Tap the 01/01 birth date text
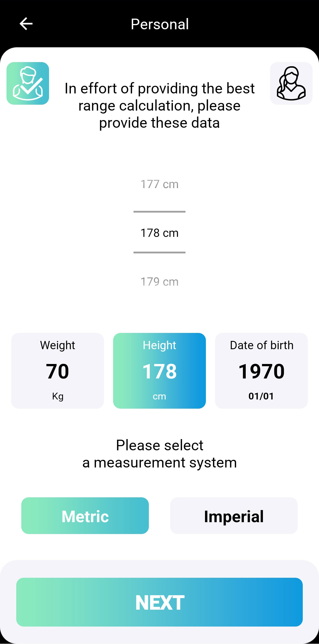Image resolution: width=319 pixels, height=644 pixels. point(261,396)
